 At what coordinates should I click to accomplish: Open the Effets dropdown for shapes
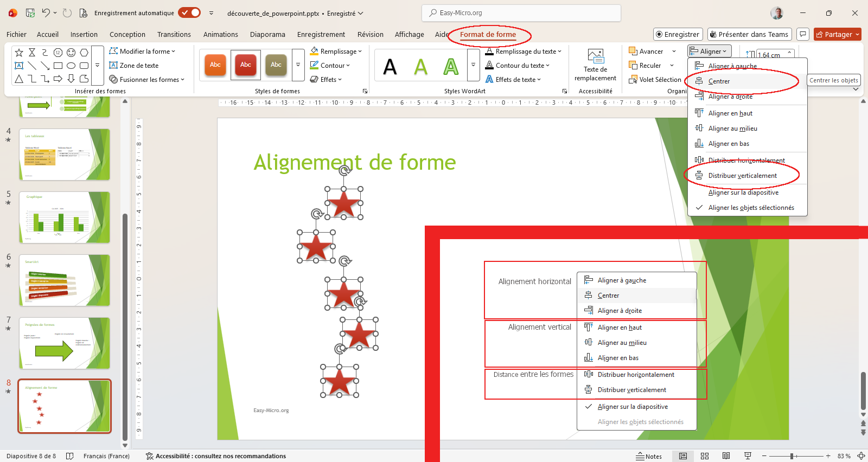326,80
